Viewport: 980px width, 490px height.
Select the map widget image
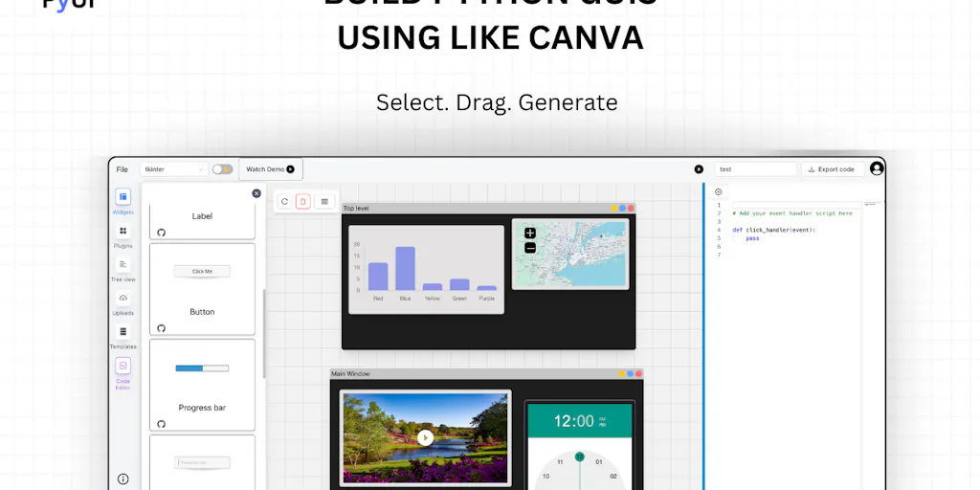coord(570,254)
